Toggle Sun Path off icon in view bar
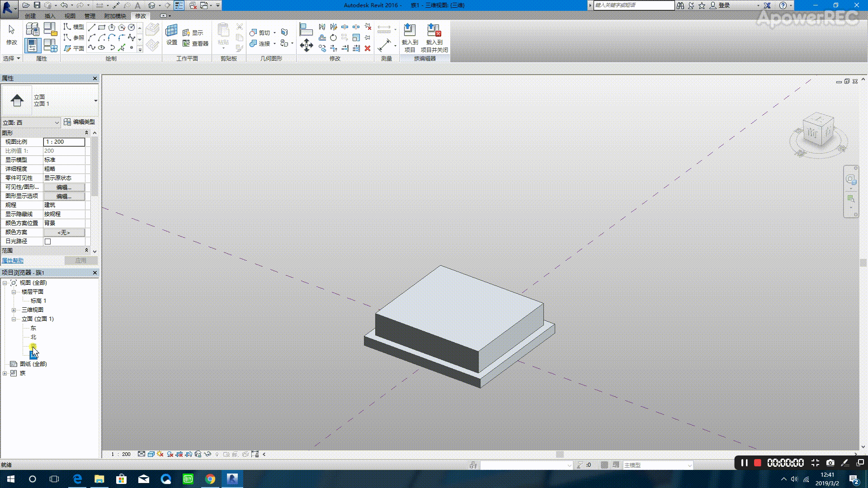The height and width of the screenshot is (488, 868). point(160,454)
